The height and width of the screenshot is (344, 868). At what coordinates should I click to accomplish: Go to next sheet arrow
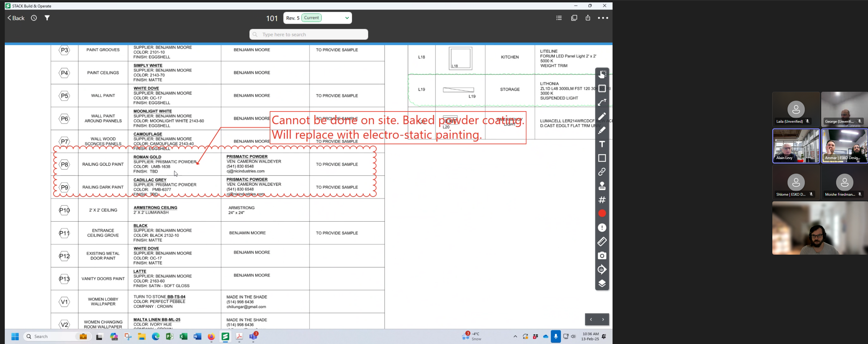tap(603, 319)
